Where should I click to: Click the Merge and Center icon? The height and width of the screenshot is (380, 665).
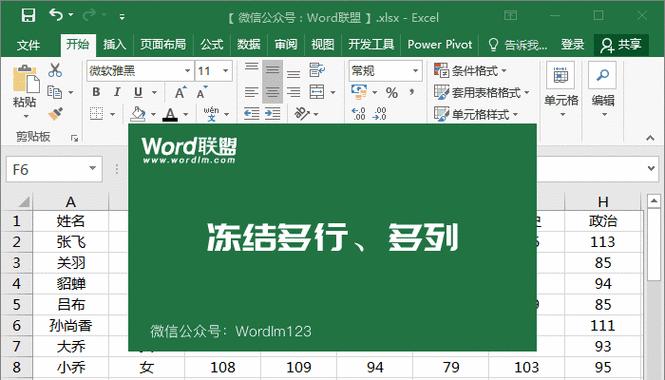pos(317,92)
